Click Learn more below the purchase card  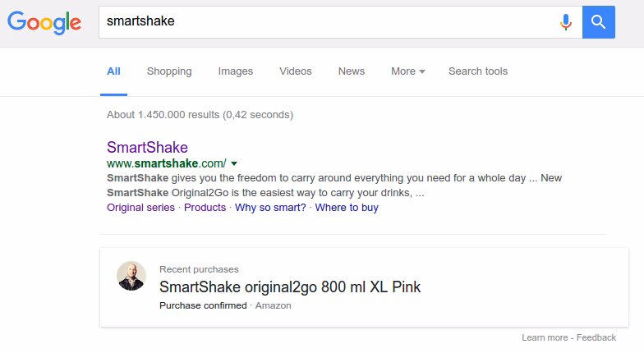click(545, 337)
